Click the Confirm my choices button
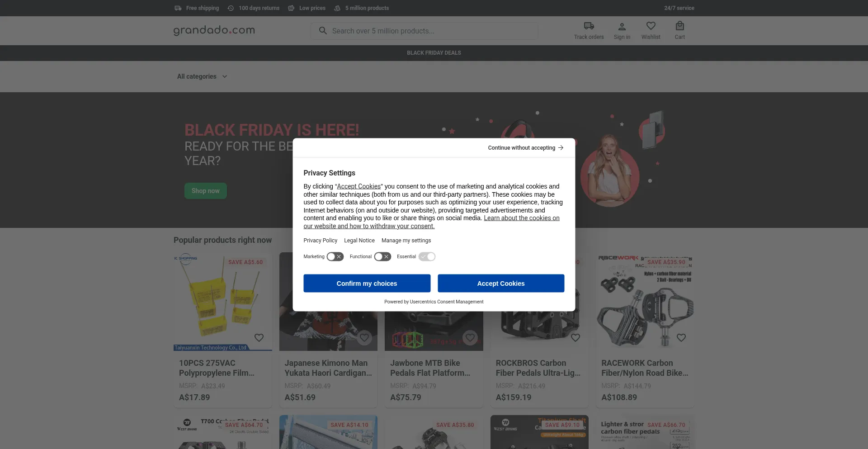 click(367, 284)
